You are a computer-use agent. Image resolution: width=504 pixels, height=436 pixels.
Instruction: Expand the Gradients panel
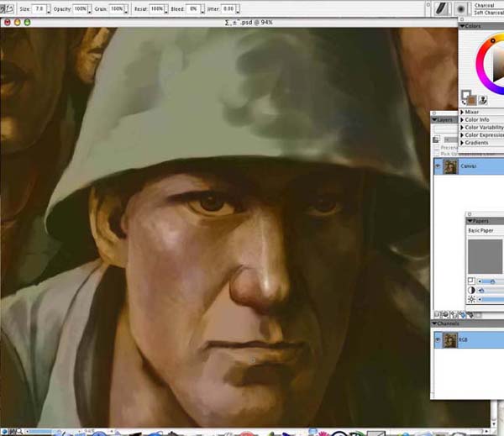click(462, 143)
